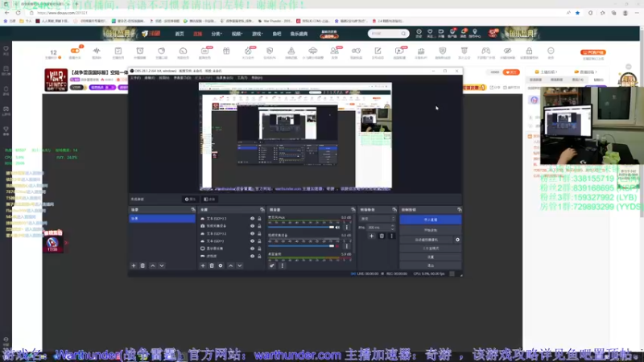Adjust the 300 ms transition duration stepper
Screen dimensions: 644x362
(393, 228)
